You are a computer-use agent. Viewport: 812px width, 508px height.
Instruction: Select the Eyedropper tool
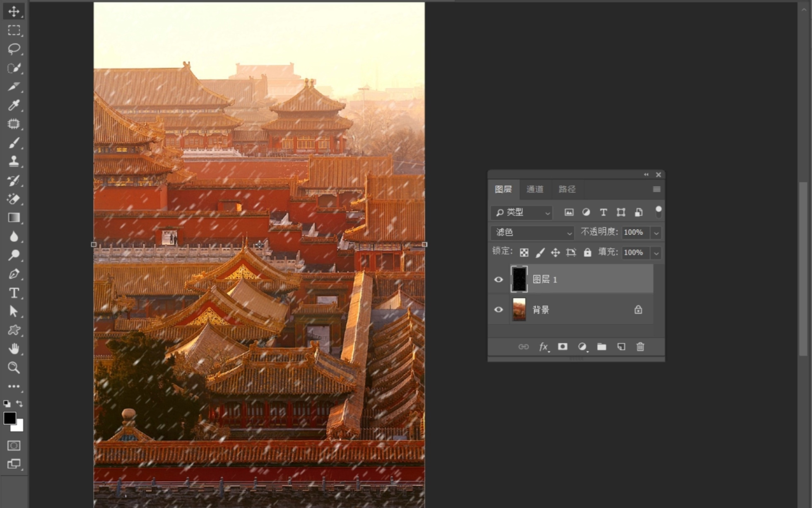pyautogui.click(x=14, y=105)
